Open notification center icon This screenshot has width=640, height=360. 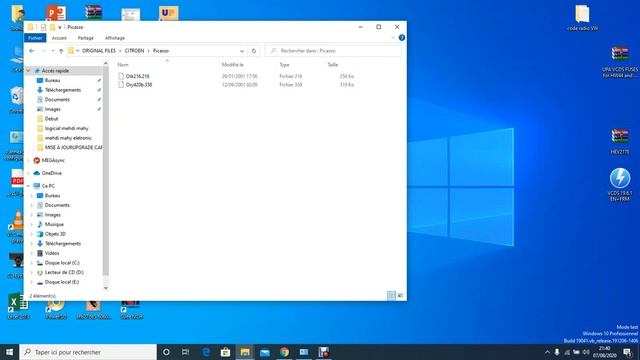[x=628, y=352]
